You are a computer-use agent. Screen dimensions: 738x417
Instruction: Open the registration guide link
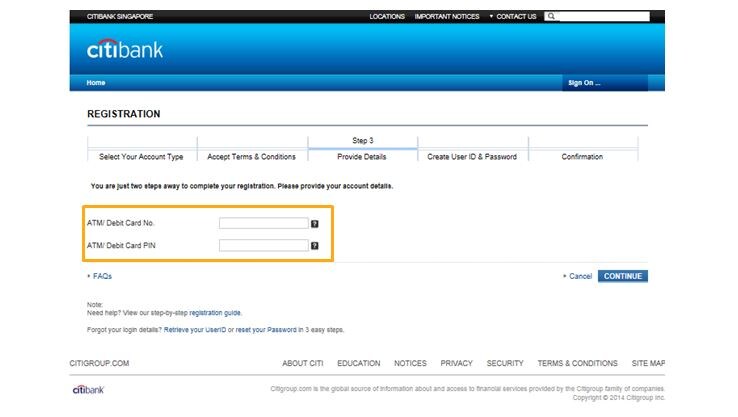pyautogui.click(x=215, y=313)
